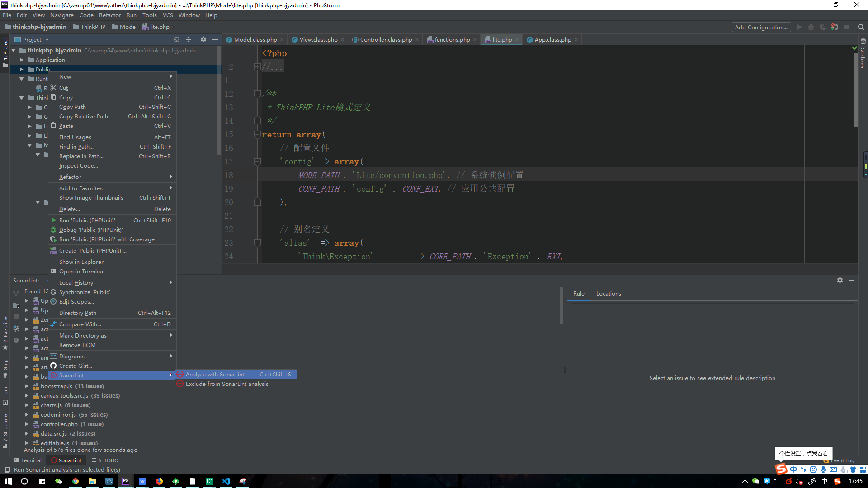Click the scroll-from-source target icon
The width and height of the screenshot is (868, 488).
coord(177,39)
